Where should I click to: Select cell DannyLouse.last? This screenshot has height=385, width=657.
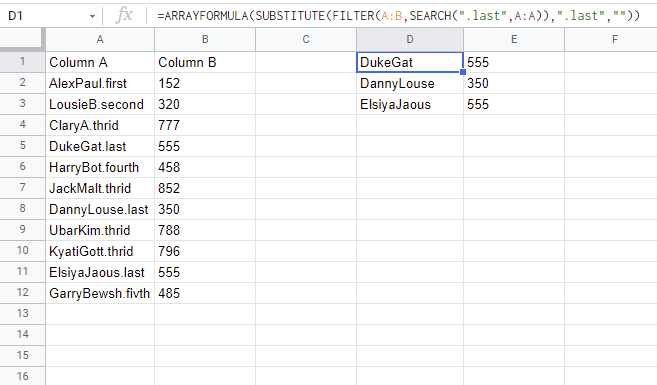click(x=100, y=209)
